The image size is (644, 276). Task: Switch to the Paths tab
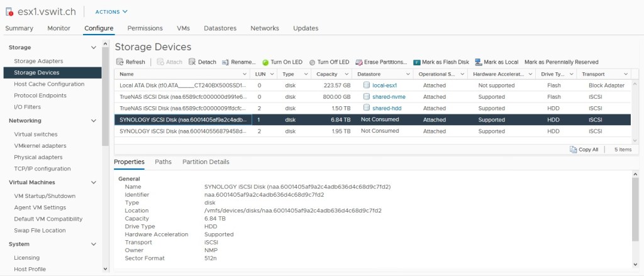click(163, 162)
